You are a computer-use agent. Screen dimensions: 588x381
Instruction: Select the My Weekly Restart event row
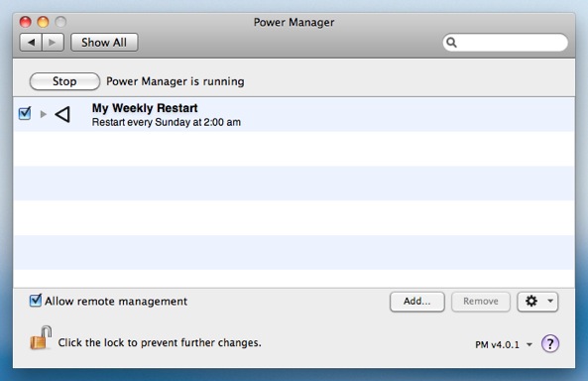[294, 114]
